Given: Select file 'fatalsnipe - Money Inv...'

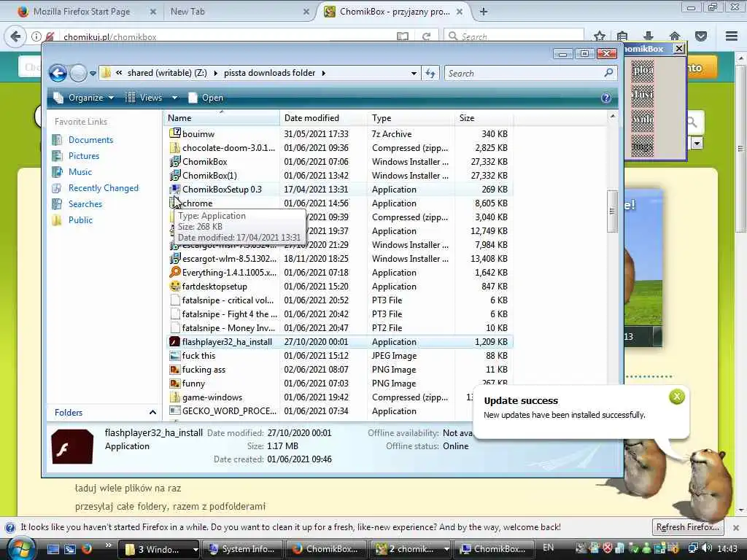Looking at the screenshot, I should coord(228,328).
